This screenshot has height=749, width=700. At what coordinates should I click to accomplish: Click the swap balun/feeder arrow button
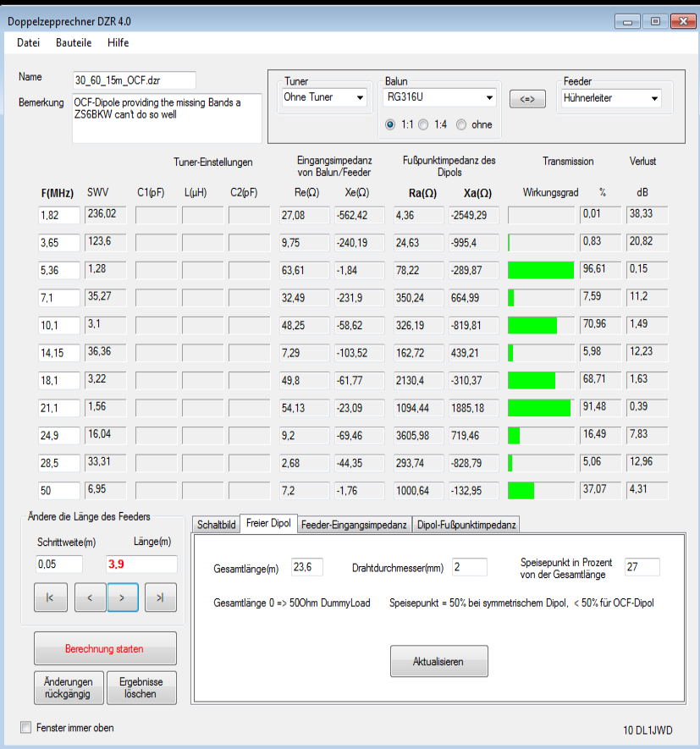[527, 99]
